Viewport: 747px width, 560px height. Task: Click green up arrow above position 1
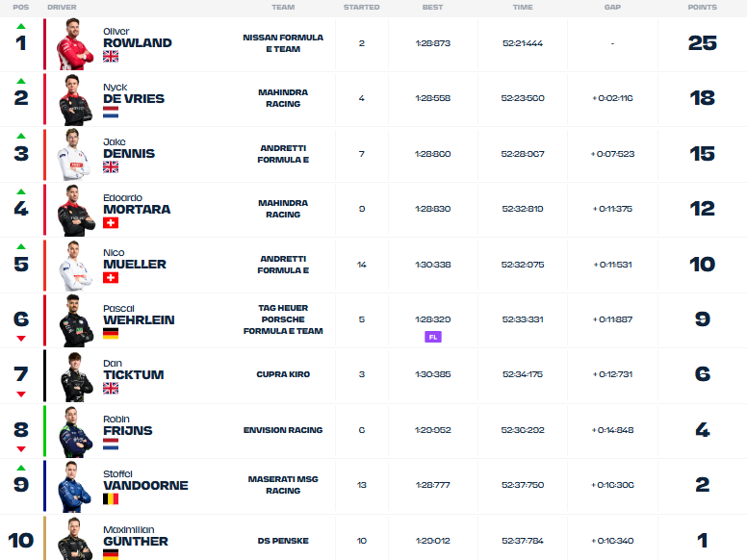pyautogui.click(x=21, y=26)
